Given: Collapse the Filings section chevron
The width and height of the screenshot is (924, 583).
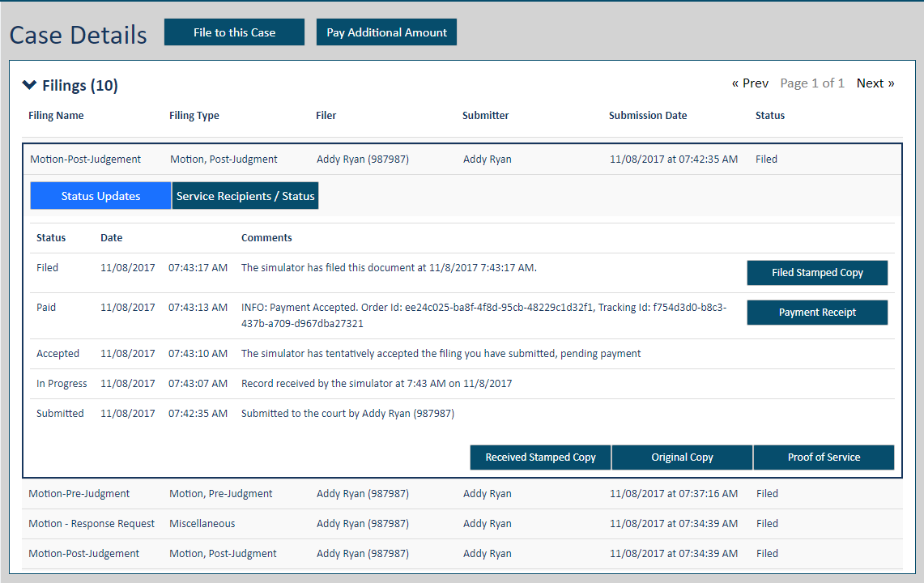Looking at the screenshot, I should [x=30, y=84].
